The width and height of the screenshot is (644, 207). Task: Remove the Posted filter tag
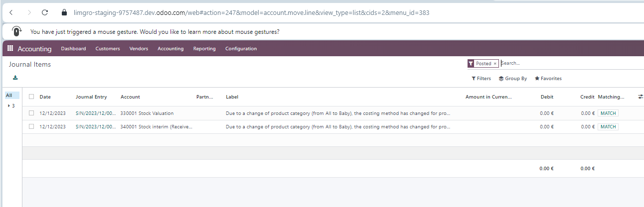495,64
